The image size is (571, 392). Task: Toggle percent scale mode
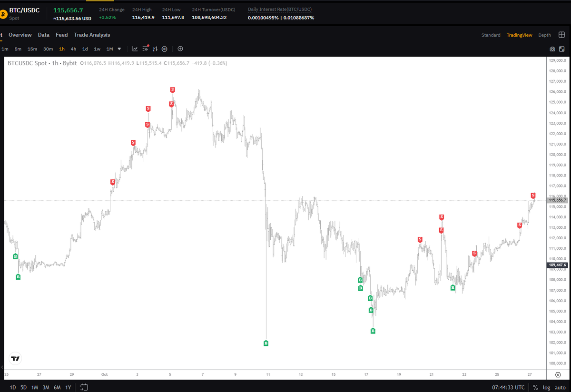click(535, 387)
